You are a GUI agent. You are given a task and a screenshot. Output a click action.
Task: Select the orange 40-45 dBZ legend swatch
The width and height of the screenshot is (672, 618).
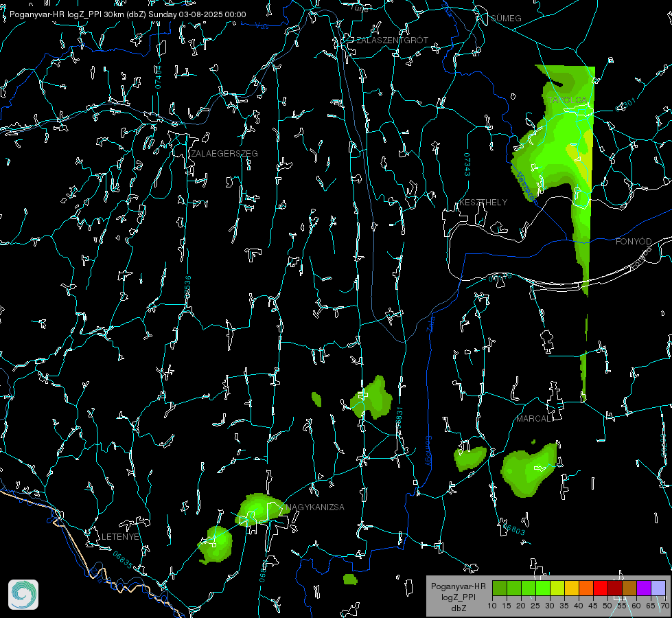click(x=586, y=588)
